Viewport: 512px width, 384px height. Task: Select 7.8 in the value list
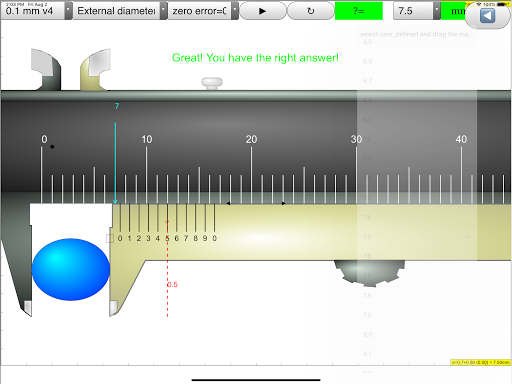tap(417, 295)
